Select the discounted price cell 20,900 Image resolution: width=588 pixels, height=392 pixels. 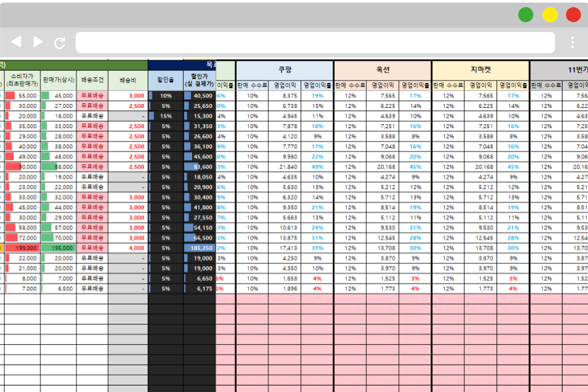199,187
